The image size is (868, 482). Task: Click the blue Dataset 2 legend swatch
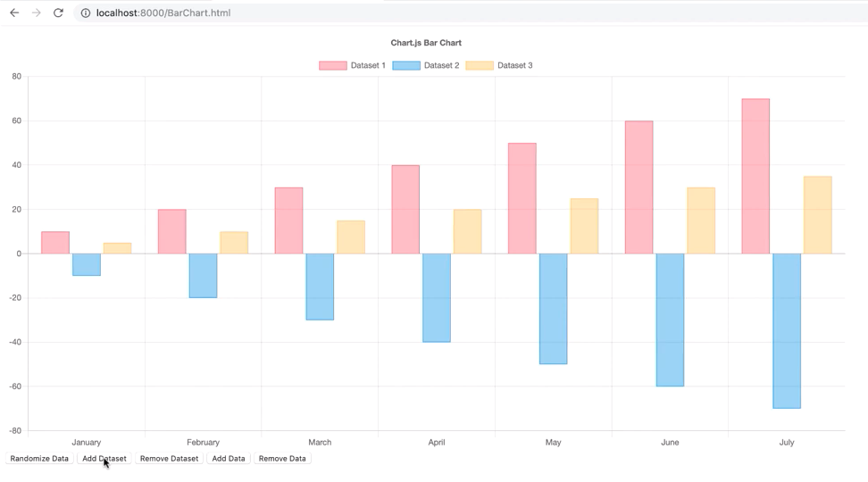(406, 65)
